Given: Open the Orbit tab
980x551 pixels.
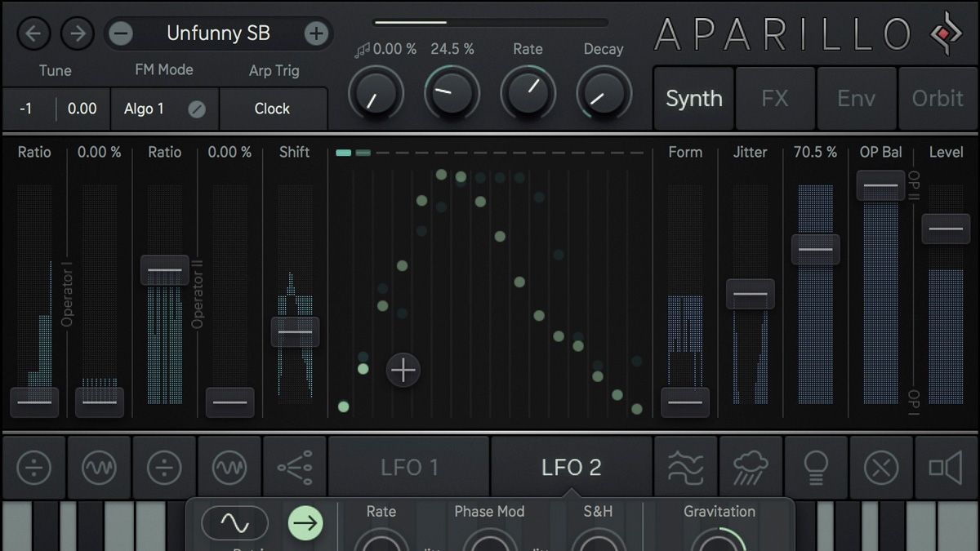Looking at the screenshot, I should (x=938, y=99).
